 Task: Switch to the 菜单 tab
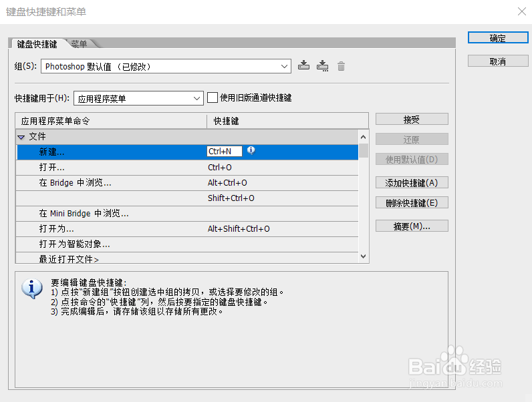click(79, 44)
